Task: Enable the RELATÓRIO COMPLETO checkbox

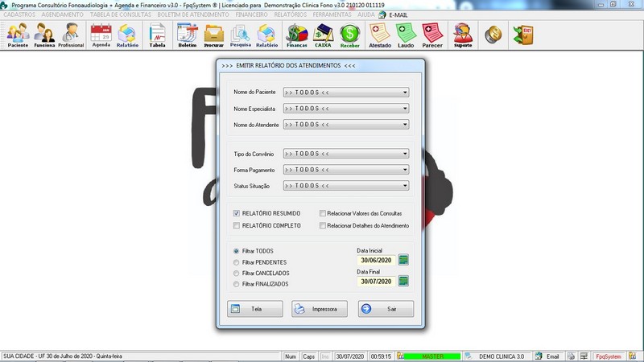Action: tap(237, 225)
